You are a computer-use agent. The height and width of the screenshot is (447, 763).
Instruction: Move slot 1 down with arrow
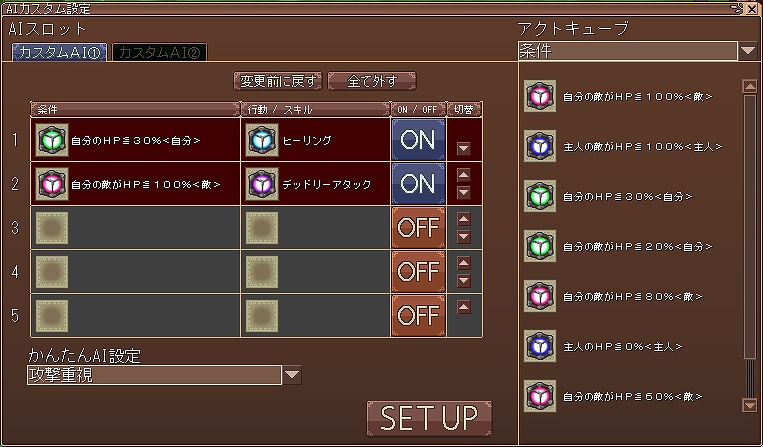pos(463,148)
